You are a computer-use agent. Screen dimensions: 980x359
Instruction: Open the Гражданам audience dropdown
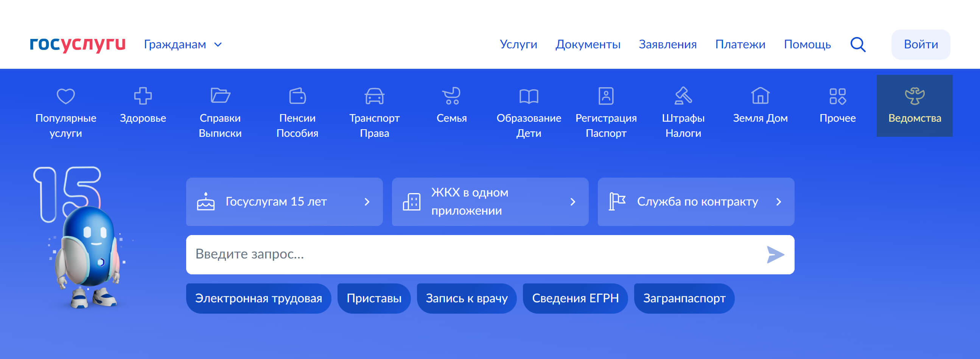(x=183, y=45)
